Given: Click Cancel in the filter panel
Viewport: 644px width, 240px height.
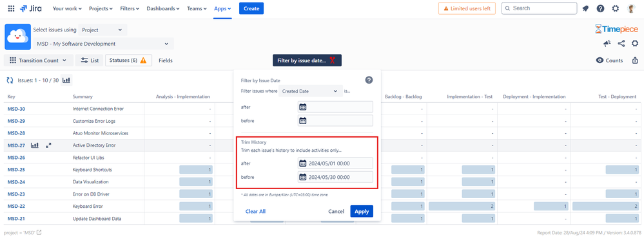Looking at the screenshot, I should 336,211.
